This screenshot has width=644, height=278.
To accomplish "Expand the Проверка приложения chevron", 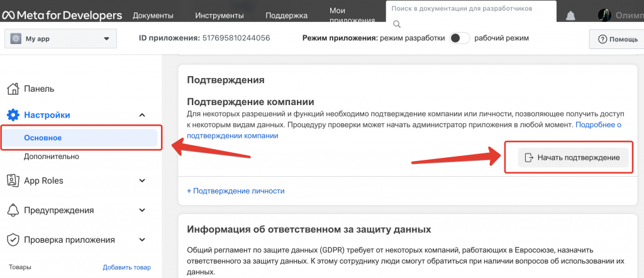I will click(x=142, y=240).
